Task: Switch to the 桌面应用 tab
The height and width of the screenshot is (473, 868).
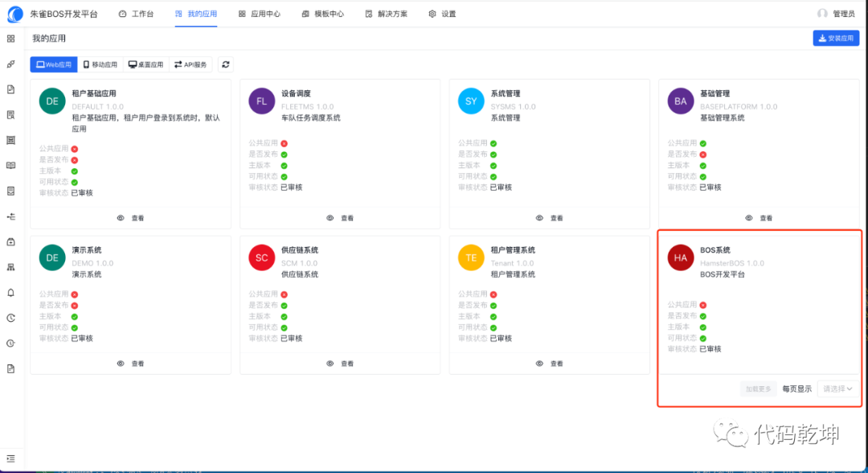Action: point(145,65)
